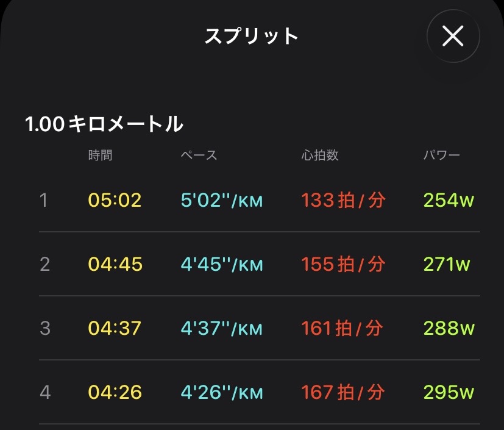This screenshot has width=504, height=430.
Task: Click the 時間 column header
Action: tap(100, 156)
